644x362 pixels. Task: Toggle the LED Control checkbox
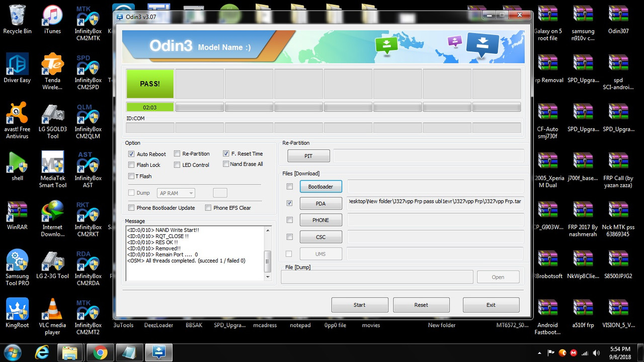(x=177, y=165)
